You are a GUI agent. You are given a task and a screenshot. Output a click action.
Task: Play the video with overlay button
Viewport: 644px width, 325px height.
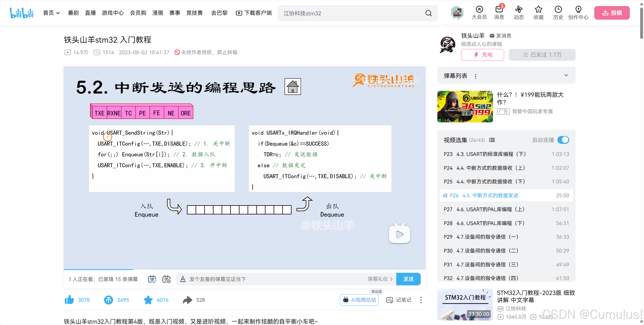click(399, 234)
